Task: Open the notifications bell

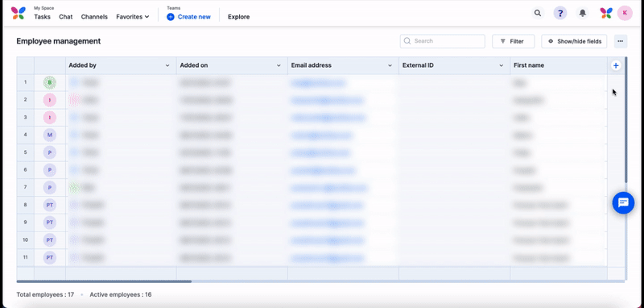Action: pos(582,13)
